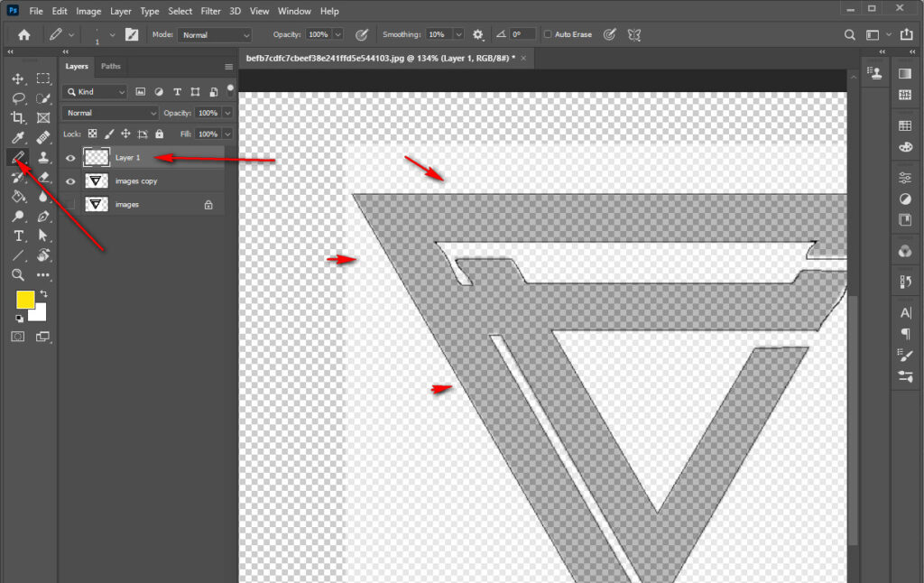Click the yellow foreground color swatch
The width and height of the screenshot is (924, 583).
click(26, 299)
